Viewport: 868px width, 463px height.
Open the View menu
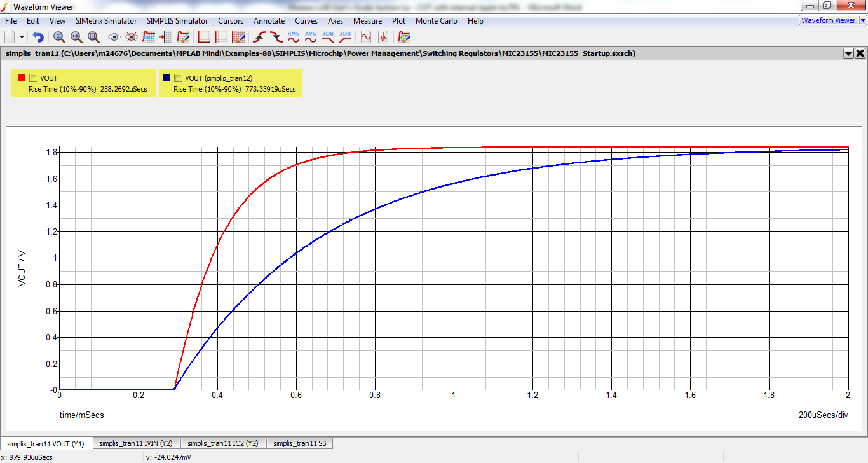tap(57, 21)
